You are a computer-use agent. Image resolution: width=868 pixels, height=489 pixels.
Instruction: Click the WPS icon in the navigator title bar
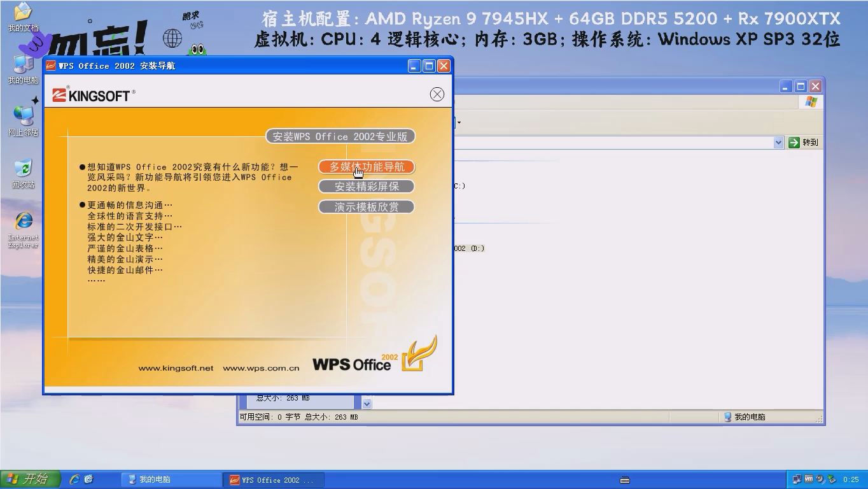click(x=51, y=66)
